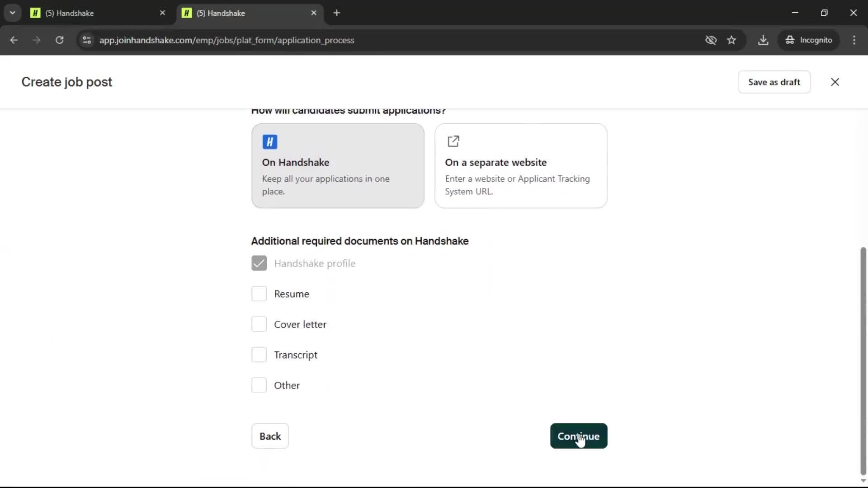View site information icon in address bar
The height and width of the screenshot is (488, 868).
(87, 40)
